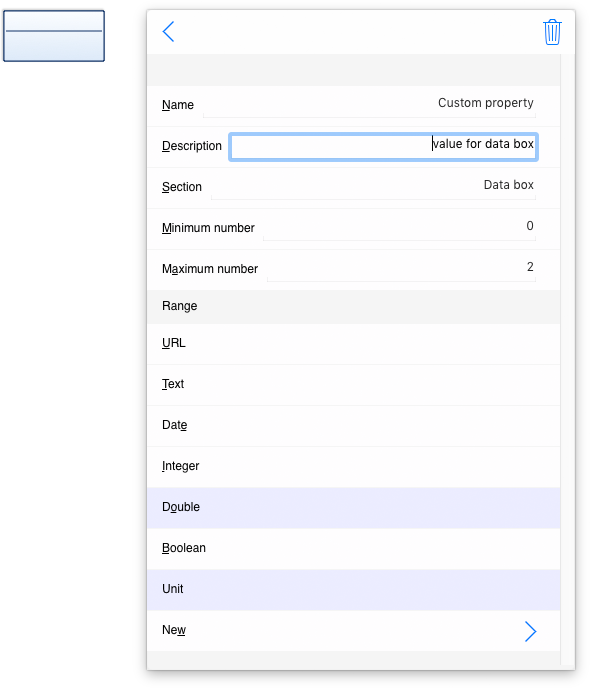Change the Maximum number value
Viewport: 590px width, 688px height.
(401, 268)
